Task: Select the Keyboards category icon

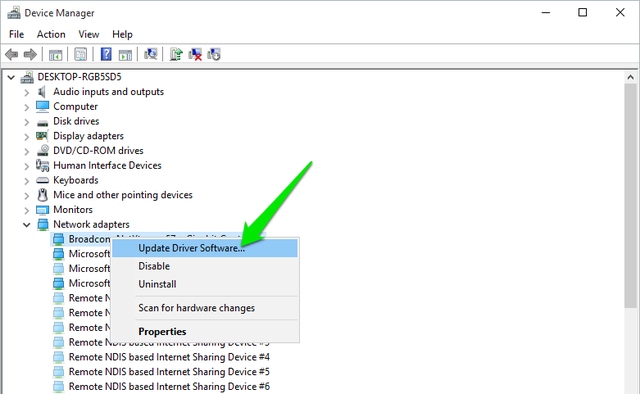Action: [42, 180]
